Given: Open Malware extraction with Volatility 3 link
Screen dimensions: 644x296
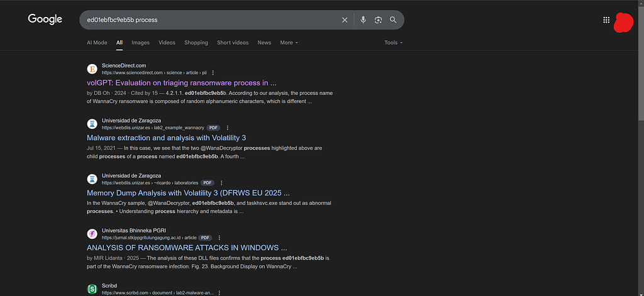Looking at the screenshot, I should tap(166, 138).
